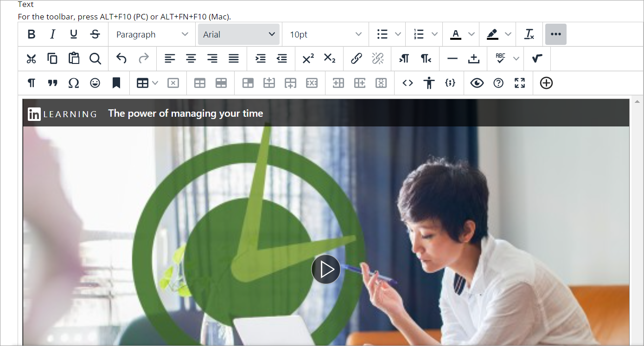644x346 pixels.
Task: Insert table row before
Action: pos(269,83)
